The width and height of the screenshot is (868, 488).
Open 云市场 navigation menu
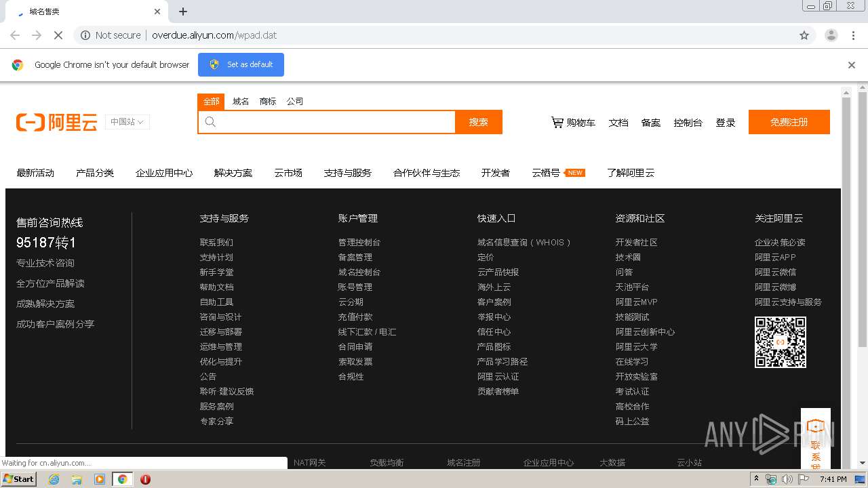click(x=288, y=173)
